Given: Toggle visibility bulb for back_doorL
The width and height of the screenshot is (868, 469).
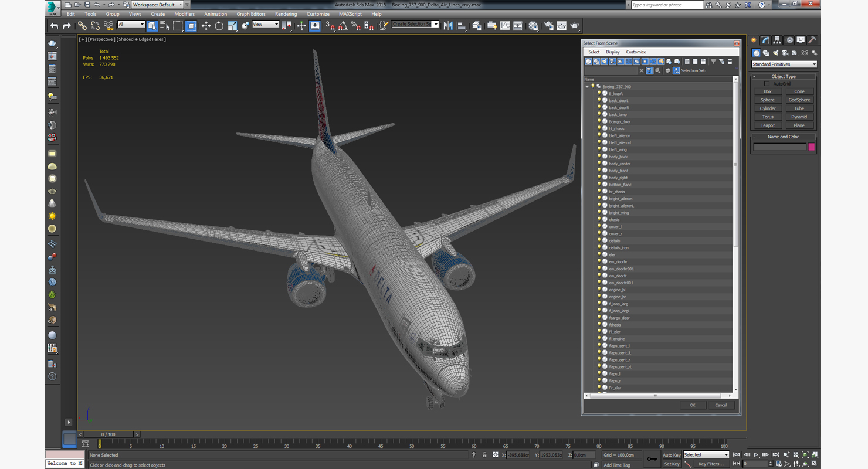Looking at the screenshot, I should 599,100.
